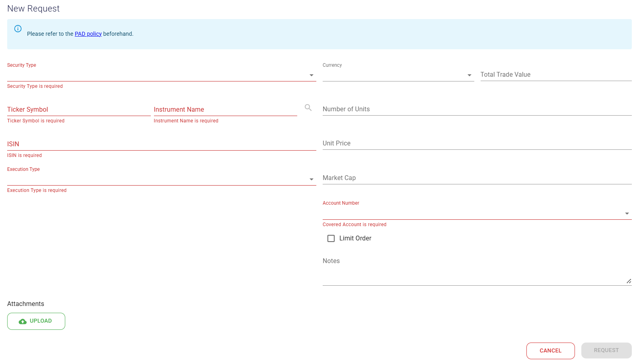Open the Security Type dropdown
Screen dimensions: 639x364
tap(161, 75)
